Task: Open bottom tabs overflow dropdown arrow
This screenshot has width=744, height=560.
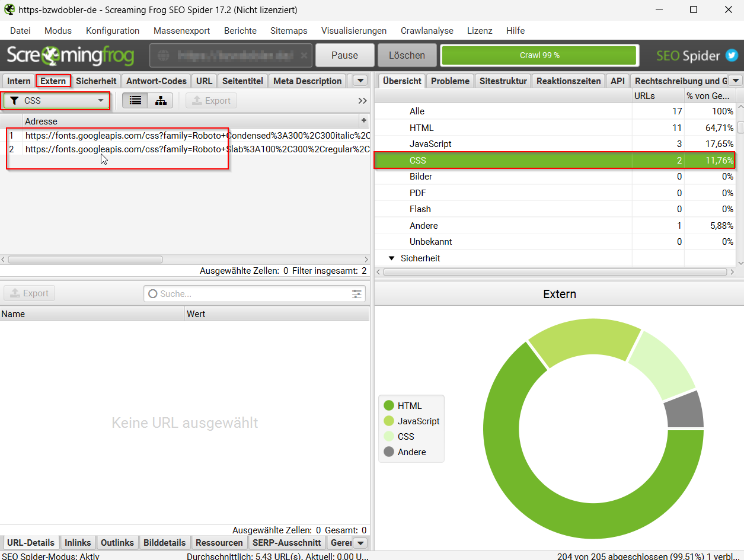Action: [x=360, y=543]
